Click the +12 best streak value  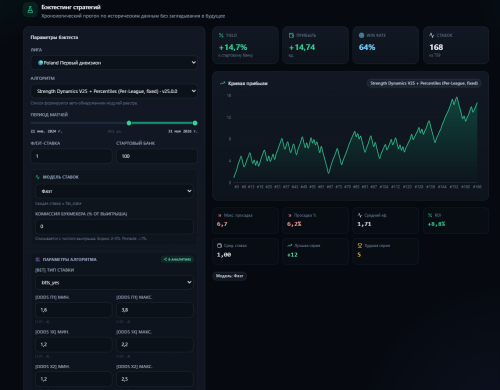click(292, 255)
